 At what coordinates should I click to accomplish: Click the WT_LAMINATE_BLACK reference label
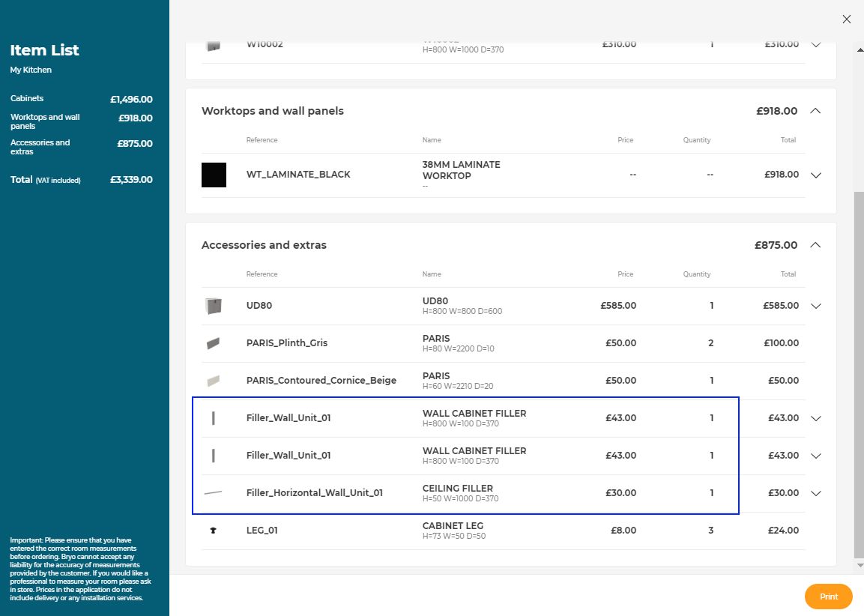(298, 175)
